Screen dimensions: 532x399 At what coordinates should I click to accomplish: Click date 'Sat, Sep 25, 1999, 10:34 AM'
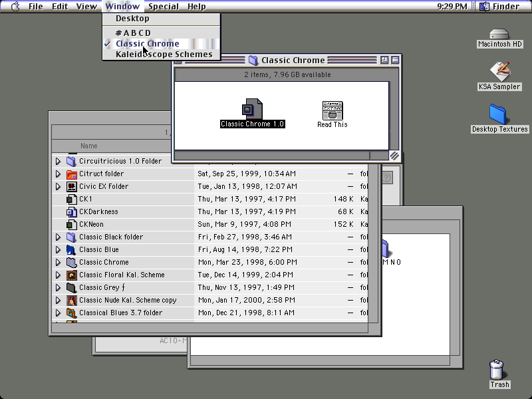coord(247,174)
